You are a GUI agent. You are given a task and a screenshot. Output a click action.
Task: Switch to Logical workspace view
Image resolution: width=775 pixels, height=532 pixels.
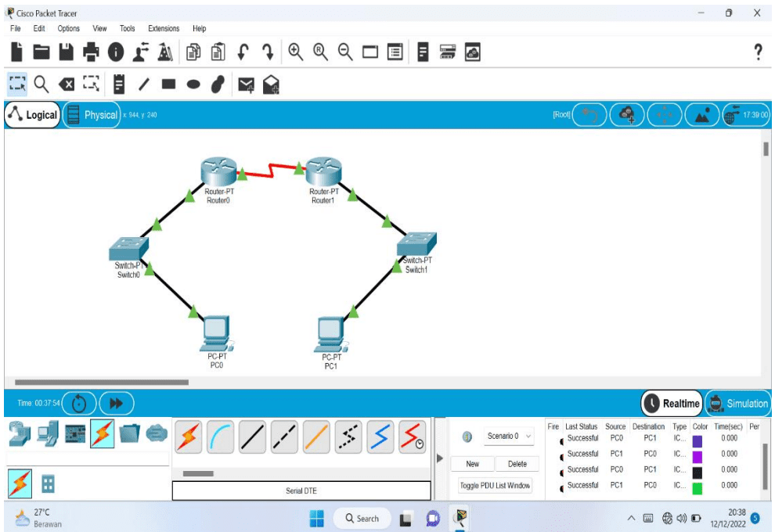(33, 114)
